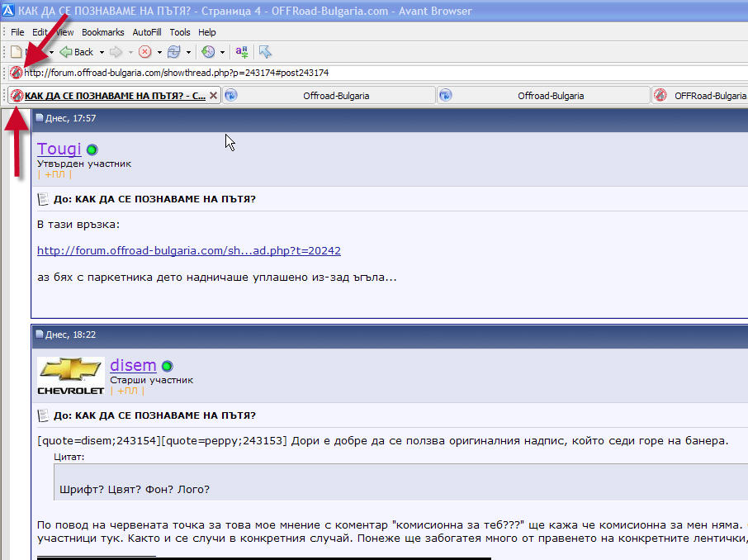Close the КАК ДА СЕ ПОЗНАВАМЕ tab
Viewport: 748px width, 560px height.
pyautogui.click(x=214, y=96)
